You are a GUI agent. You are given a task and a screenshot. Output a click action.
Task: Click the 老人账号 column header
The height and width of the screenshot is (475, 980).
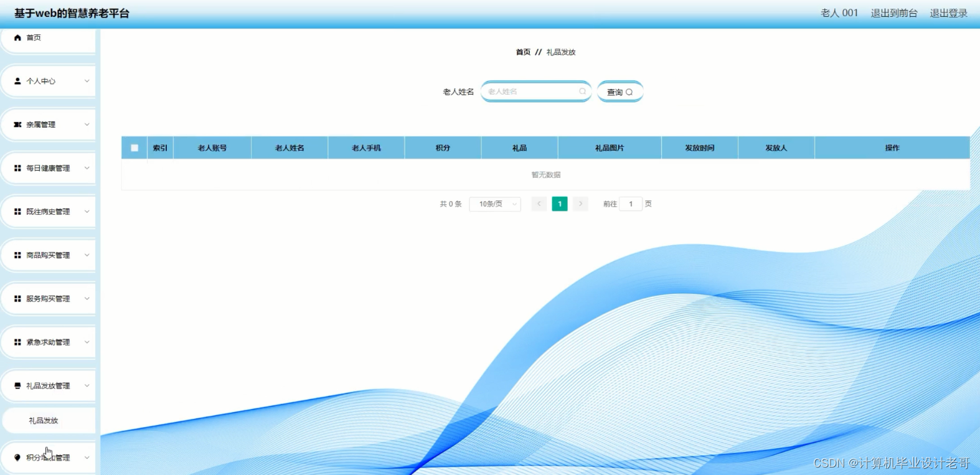(x=212, y=148)
